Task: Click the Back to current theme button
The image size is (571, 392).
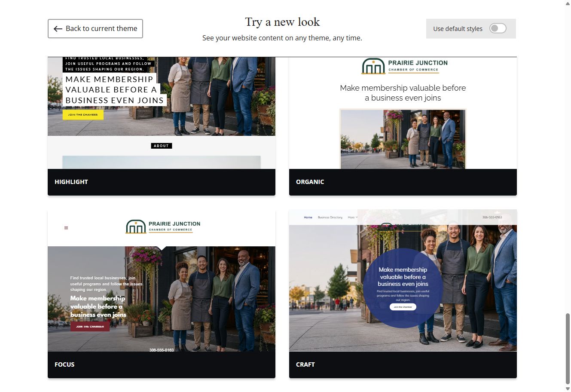Action: (x=95, y=28)
